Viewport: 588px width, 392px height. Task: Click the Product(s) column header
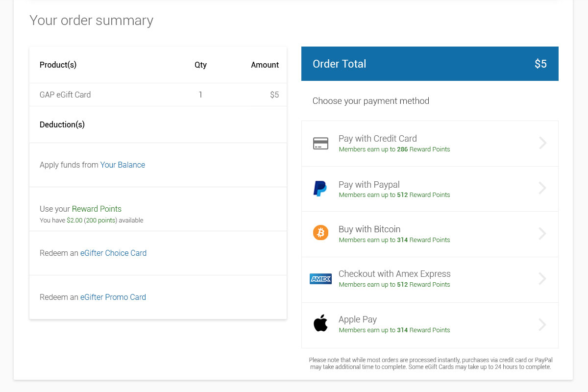[x=58, y=65]
